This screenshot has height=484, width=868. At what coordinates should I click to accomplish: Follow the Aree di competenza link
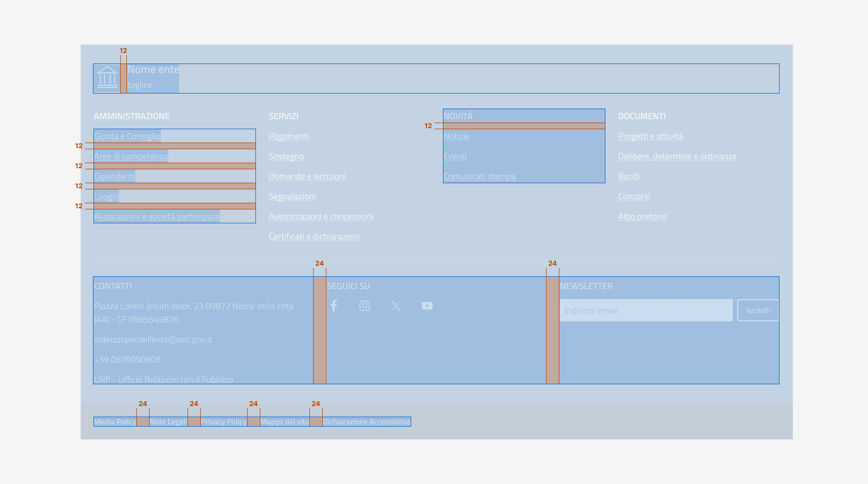[131, 157]
